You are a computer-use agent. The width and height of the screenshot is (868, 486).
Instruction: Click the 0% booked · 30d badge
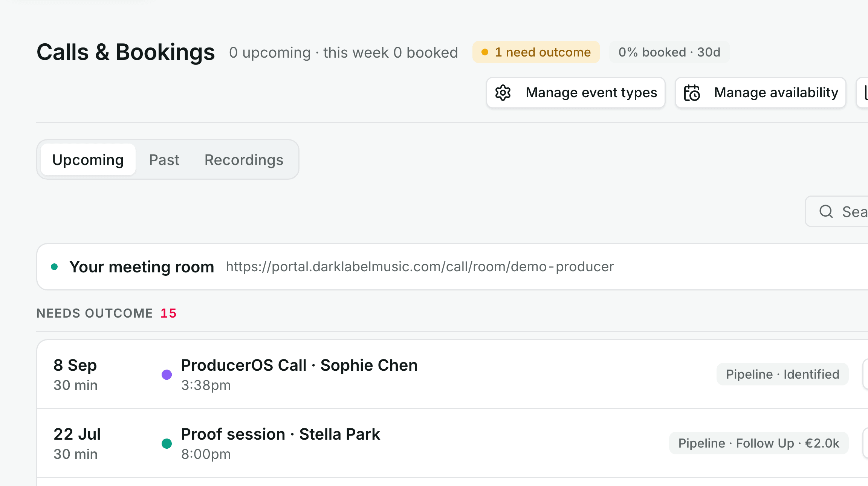coord(669,52)
